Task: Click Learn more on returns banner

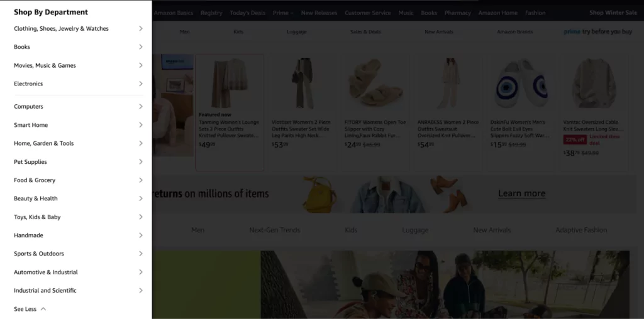Action: coord(521,193)
